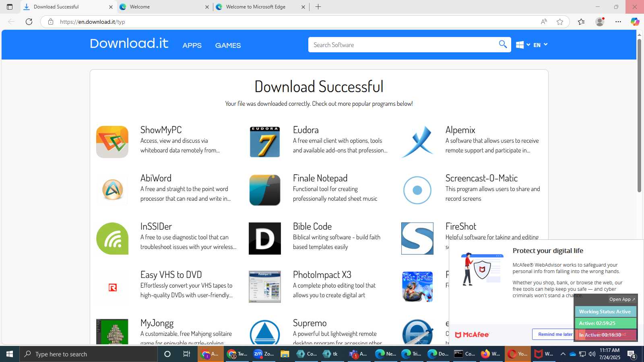The image size is (644, 362).
Task: Open the ShowMyPC title link
Action: coord(161,130)
